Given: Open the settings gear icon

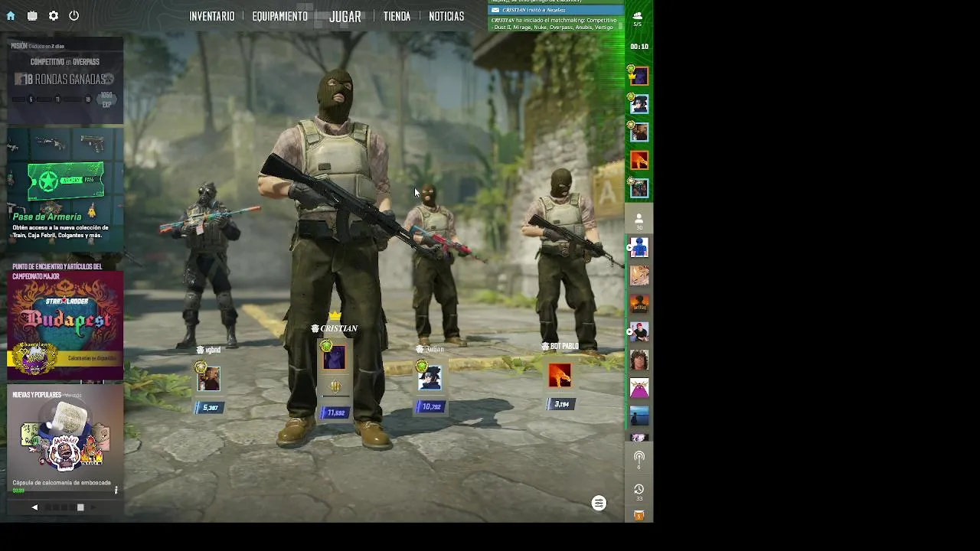Looking at the screenshot, I should point(54,15).
